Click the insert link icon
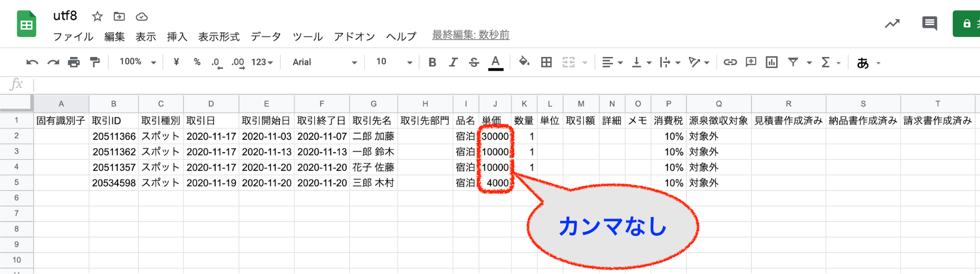980x274 pixels. click(730, 62)
